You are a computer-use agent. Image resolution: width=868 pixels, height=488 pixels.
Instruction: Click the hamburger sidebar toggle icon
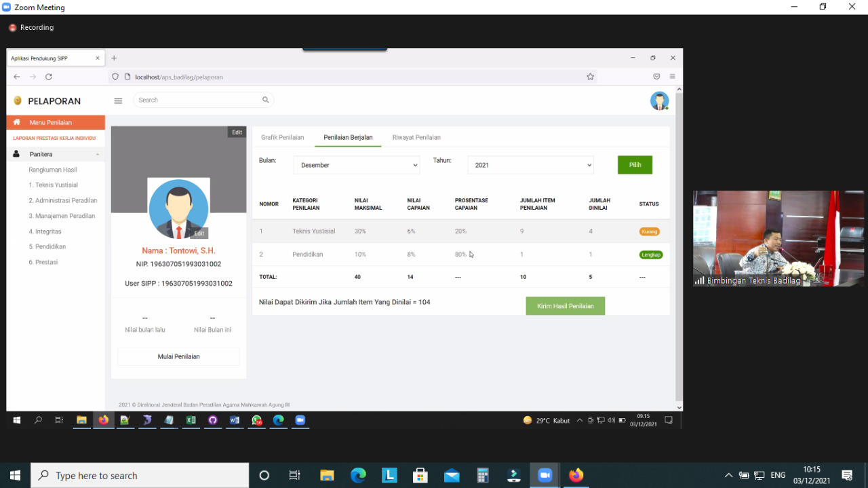118,100
